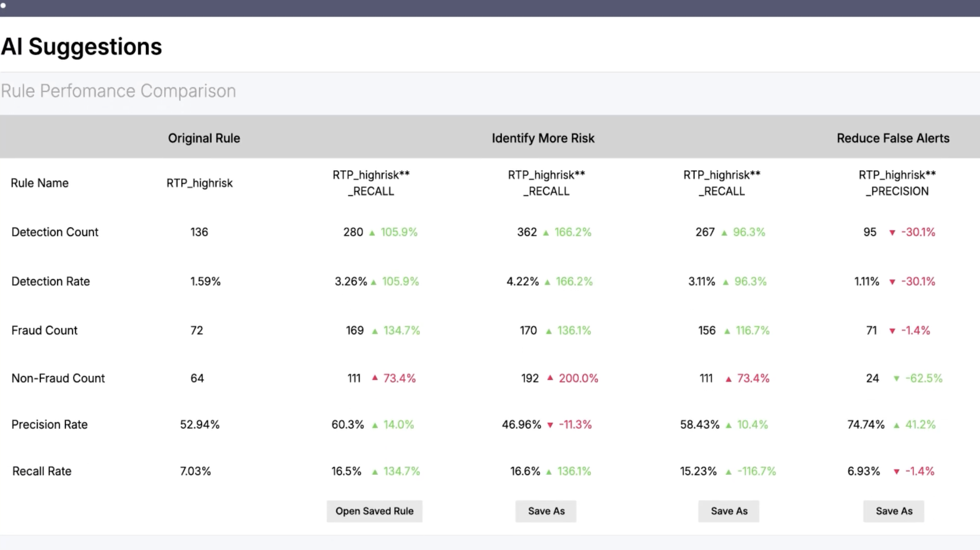Image resolution: width=980 pixels, height=550 pixels.
Task: Click the Rule Perfomance Comparison section title
Action: [x=118, y=91]
